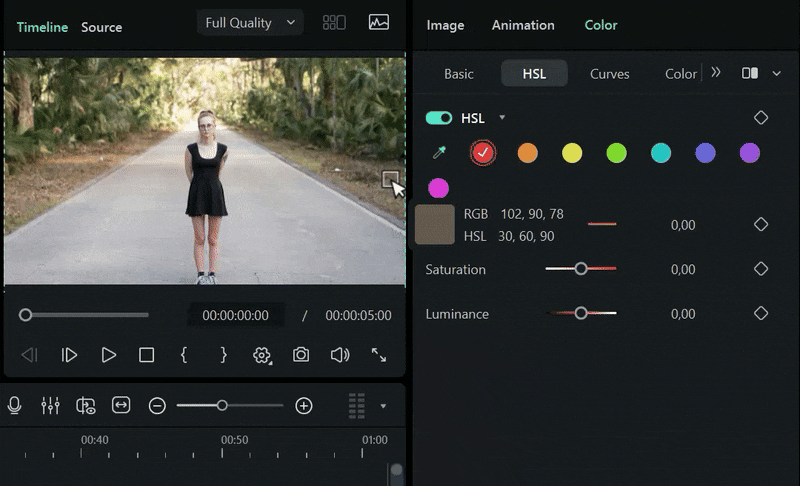Click the Saturation value 0,00 field
This screenshot has width=800, height=486.
click(683, 269)
